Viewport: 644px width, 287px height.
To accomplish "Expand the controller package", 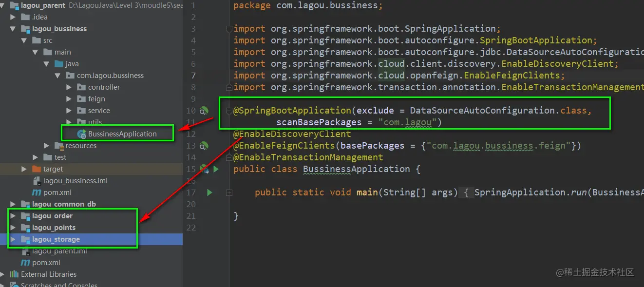I will (69, 87).
